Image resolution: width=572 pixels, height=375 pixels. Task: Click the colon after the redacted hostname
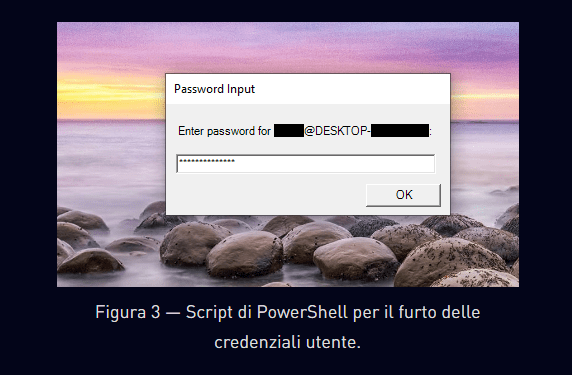(430, 132)
